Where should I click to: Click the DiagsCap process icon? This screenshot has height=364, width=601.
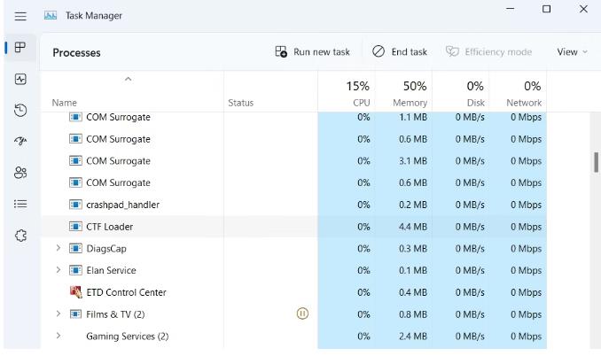(x=75, y=248)
